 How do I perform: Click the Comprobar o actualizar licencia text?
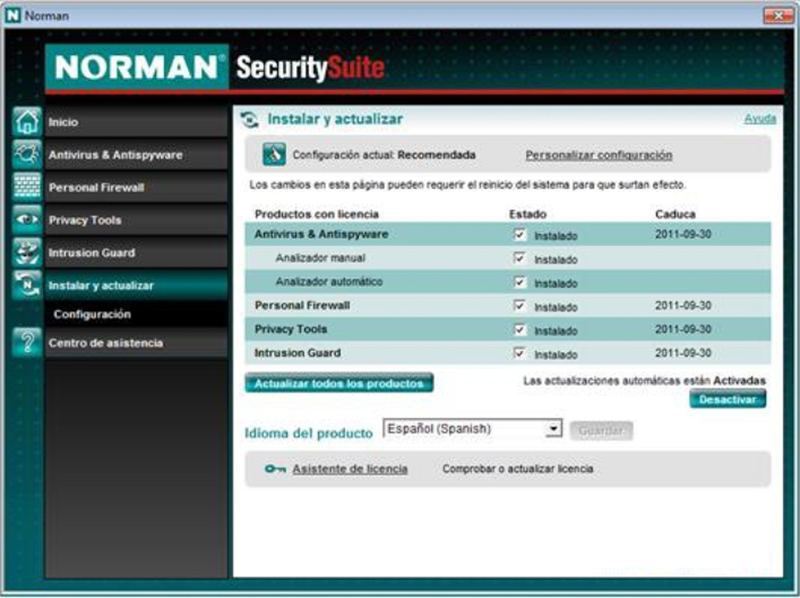(x=518, y=468)
